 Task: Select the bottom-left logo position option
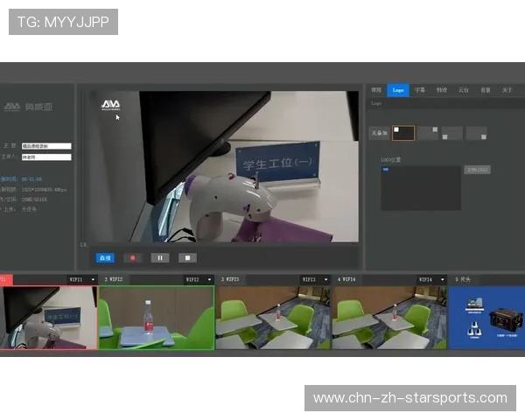tap(451, 133)
